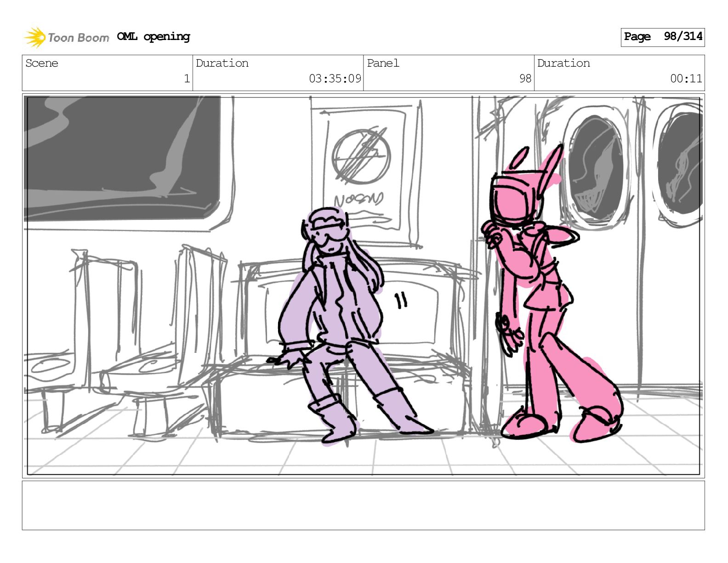The height and width of the screenshot is (563, 728).
Task: Click the Panel header label
Action: pos(383,63)
